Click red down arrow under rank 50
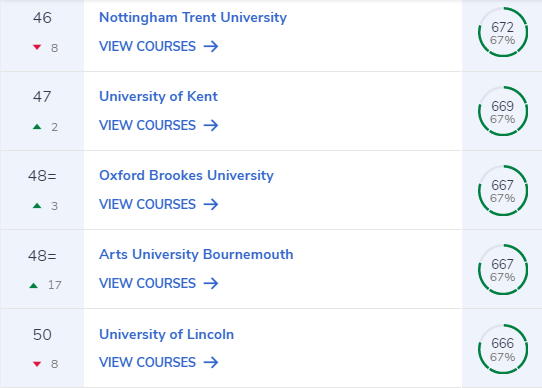The image size is (542, 388). [x=37, y=364]
